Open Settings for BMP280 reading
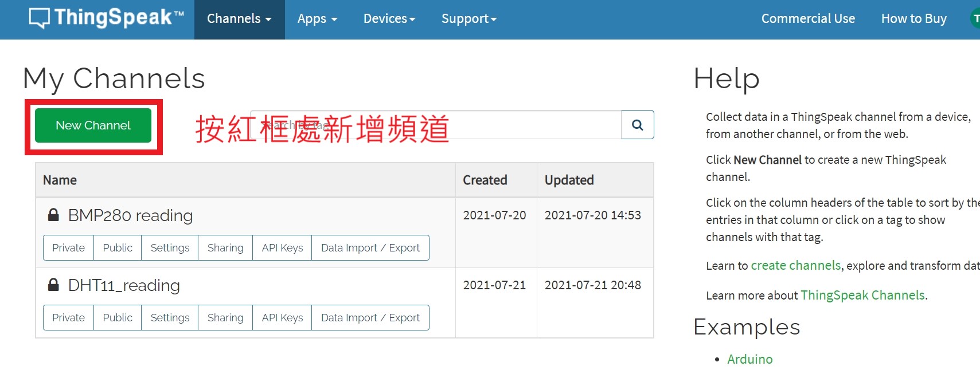The width and height of the screenshot is (980, 370). [170, 248]
